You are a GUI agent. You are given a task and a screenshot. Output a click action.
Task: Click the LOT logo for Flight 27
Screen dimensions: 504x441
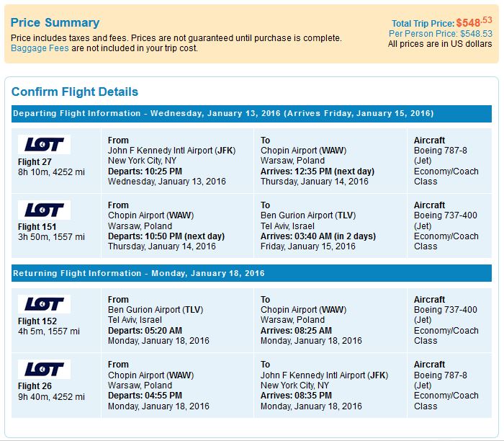tap(44, 145)
